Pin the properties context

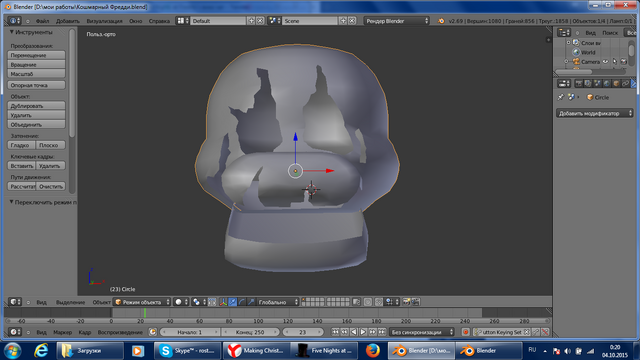pyautogui.click(x=560, y=97)
